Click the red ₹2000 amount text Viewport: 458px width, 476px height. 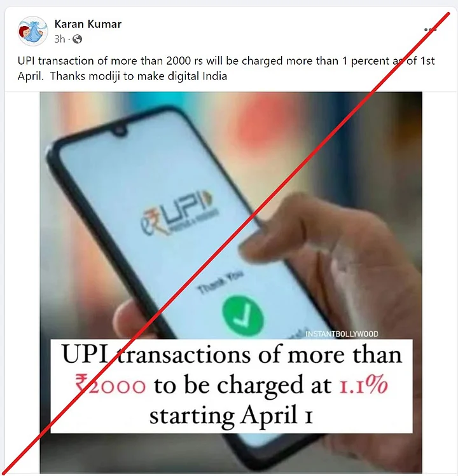[x=110, y=385]
